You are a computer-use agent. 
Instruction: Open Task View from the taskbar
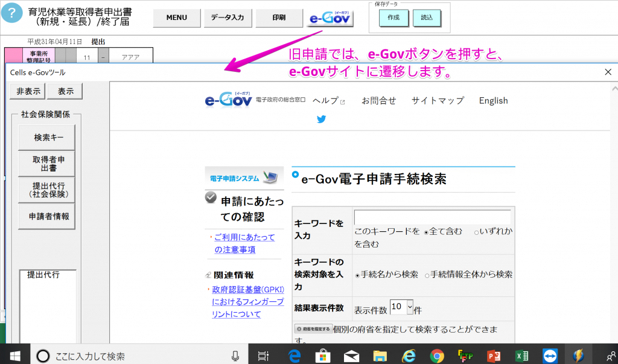pyautogui.click(x=263, y=356)
